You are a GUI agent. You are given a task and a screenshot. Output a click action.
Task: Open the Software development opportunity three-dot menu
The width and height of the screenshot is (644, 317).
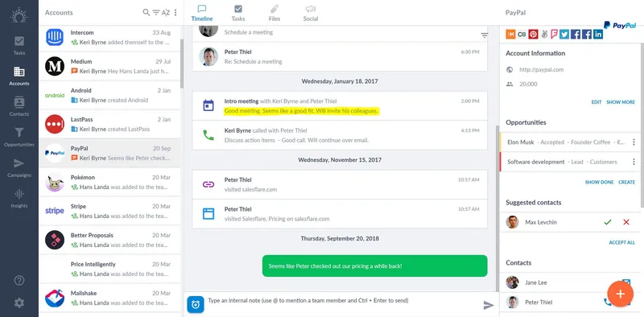point(634,162)
